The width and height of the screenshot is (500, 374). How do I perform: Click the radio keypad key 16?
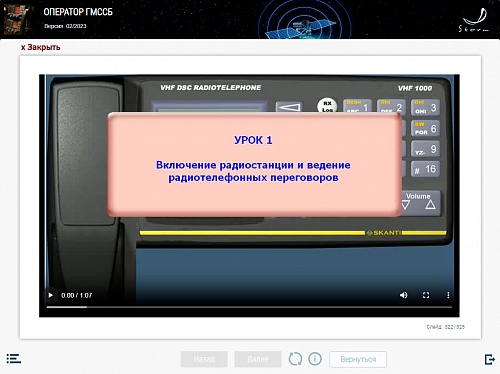pyautogui.click(x=425, y=169)
